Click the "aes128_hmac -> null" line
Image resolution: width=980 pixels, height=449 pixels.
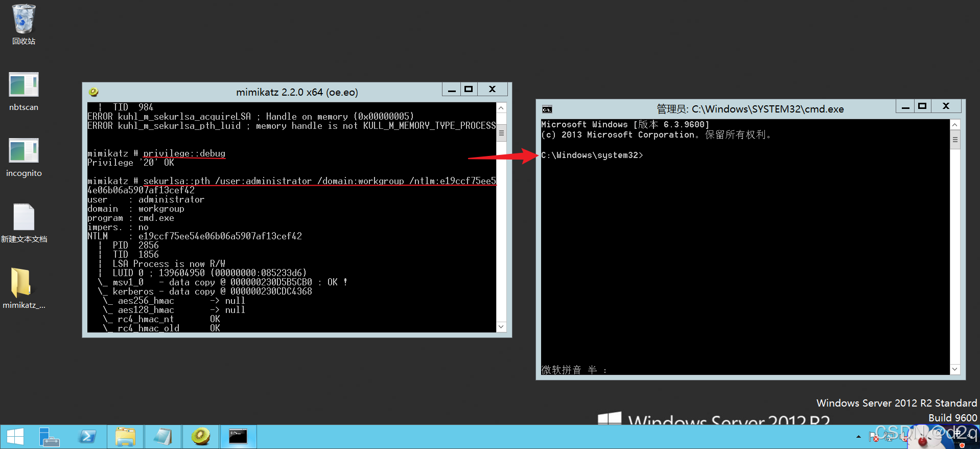coord(174,310)
